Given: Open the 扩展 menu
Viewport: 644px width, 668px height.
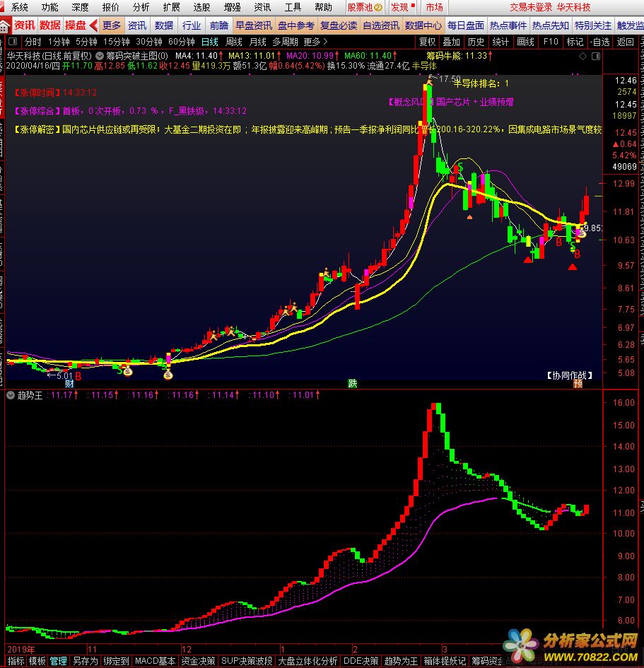Looking at the screenshot, I should coord(171,7).
